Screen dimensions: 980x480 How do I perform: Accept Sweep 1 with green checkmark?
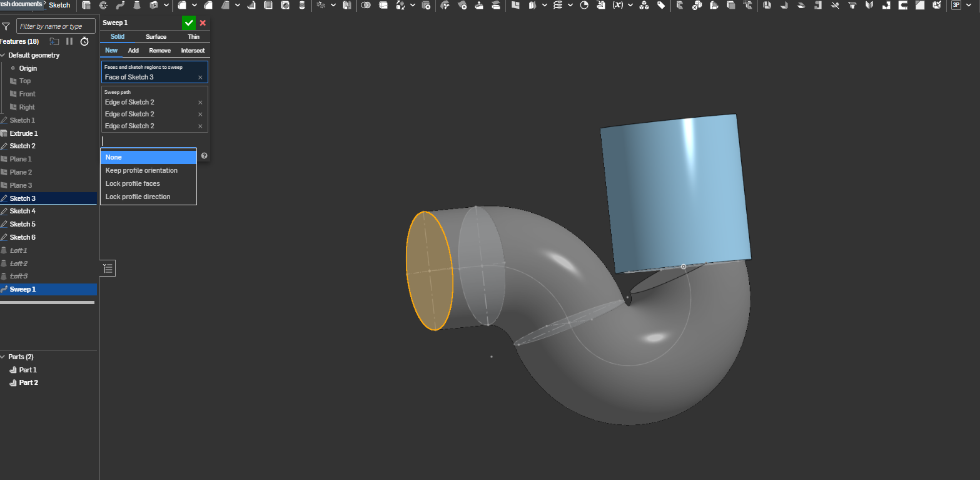click(189, 23)
